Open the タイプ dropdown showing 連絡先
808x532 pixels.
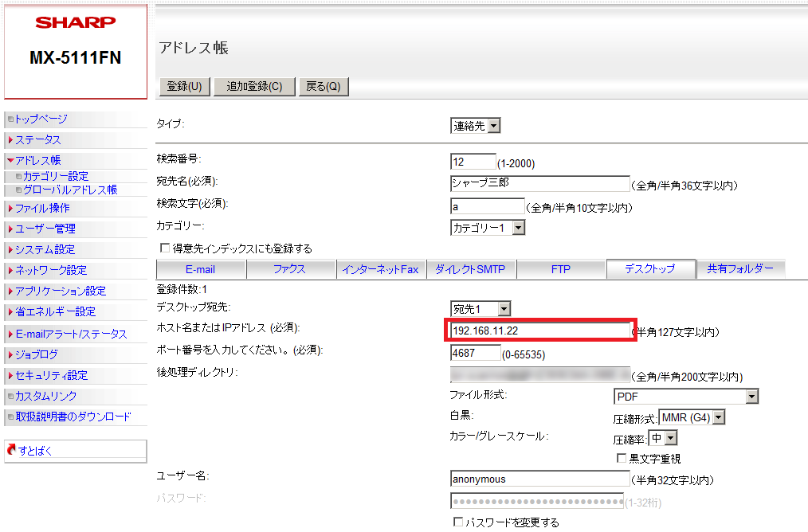tap(476, 126)
